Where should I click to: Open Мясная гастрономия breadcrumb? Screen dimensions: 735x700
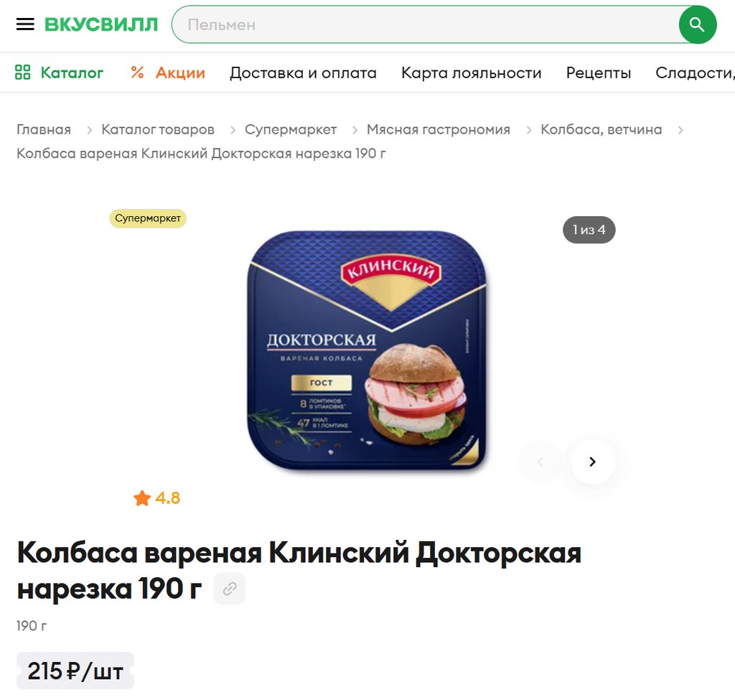click(439, 129)
